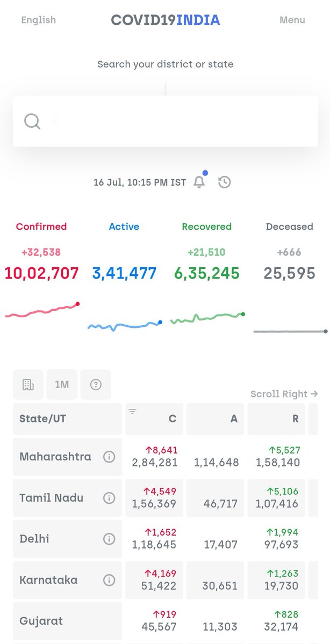
Task: Click Karnataka confirmed 51,422
Action: 160,586
